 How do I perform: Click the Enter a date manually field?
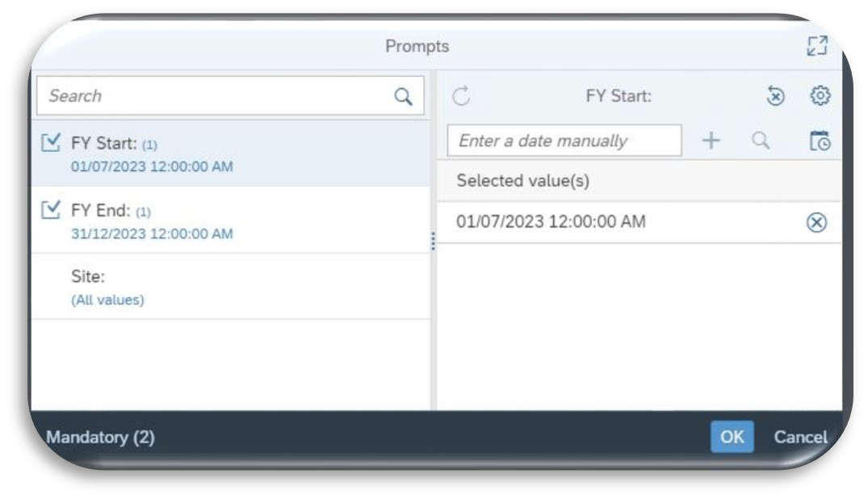pos(564,140)
